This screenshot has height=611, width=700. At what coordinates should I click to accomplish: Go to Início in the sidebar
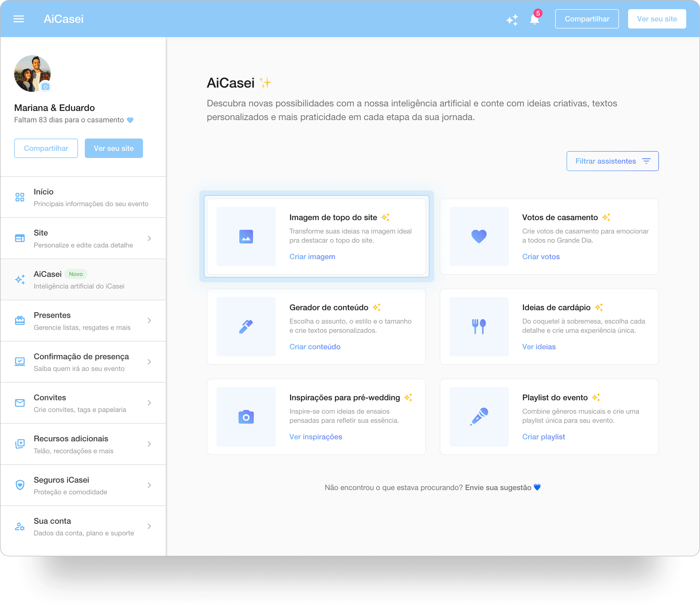point(83,197)
